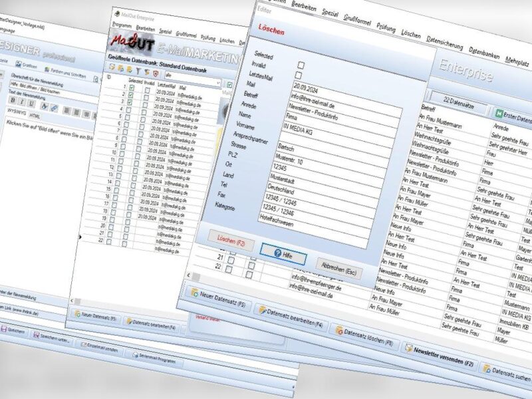Click the third yellow database icon in MailOut toolbar

click(129, 70)
